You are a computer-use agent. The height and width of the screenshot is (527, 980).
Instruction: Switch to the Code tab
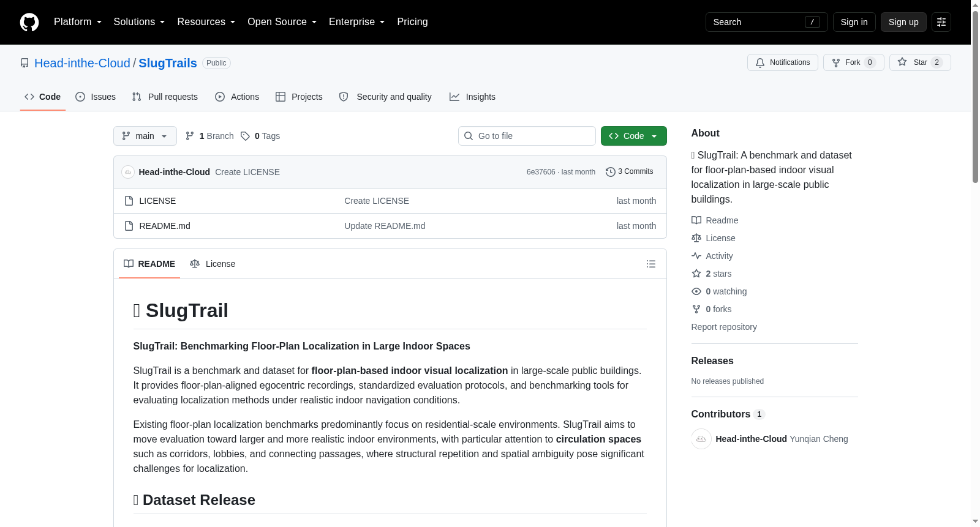pyautogui.click(x=43, y=97)
